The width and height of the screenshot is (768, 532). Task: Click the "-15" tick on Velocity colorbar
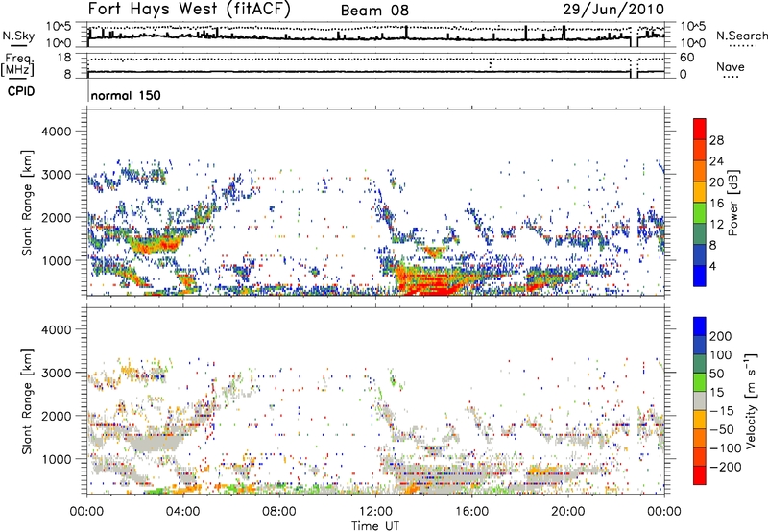click(x=722, y=411)
